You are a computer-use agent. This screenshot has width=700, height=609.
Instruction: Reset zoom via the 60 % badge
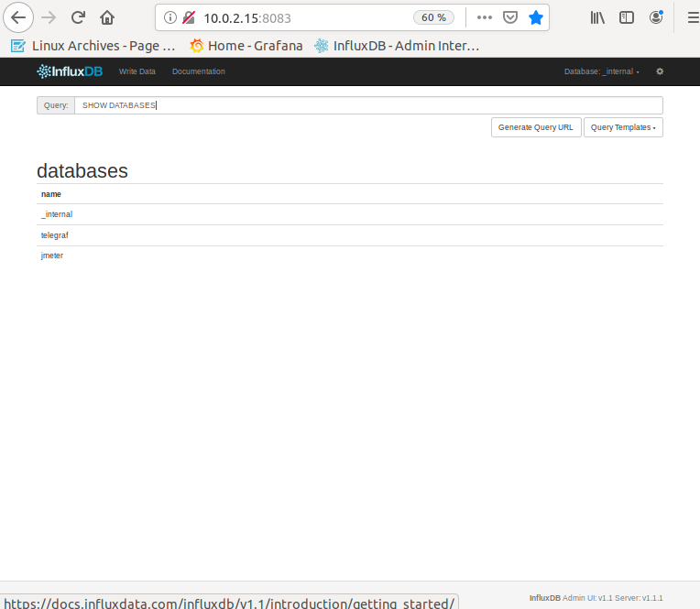[x=433, y=17]
